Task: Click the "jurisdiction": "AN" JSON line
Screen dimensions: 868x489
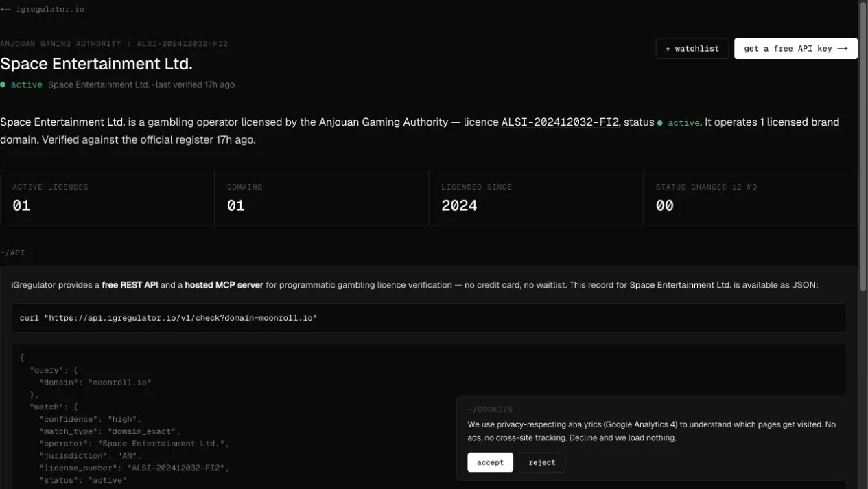Action: tap(90, 456)
